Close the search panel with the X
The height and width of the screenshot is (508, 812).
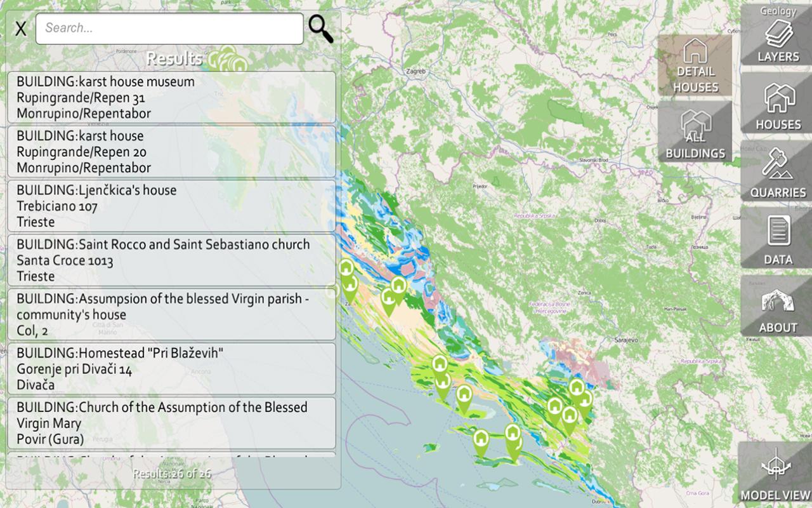pyautogui.click(x=21, y=29)
